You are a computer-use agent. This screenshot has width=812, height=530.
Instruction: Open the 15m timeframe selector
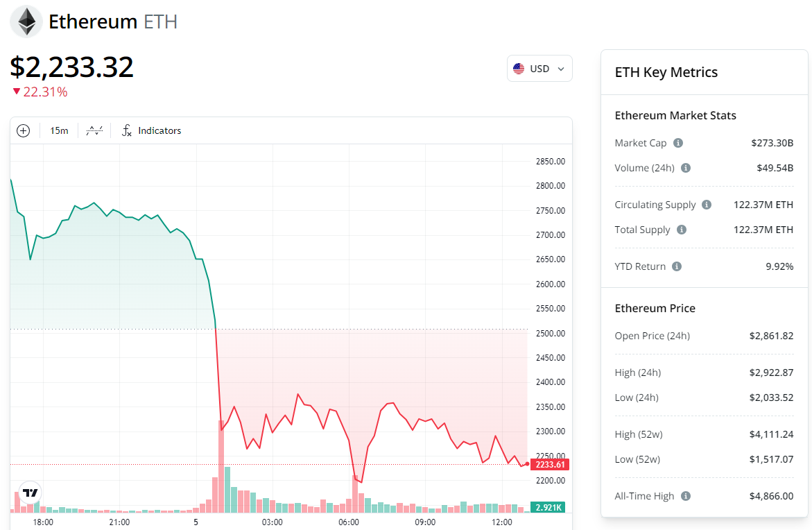click(59, 130)
